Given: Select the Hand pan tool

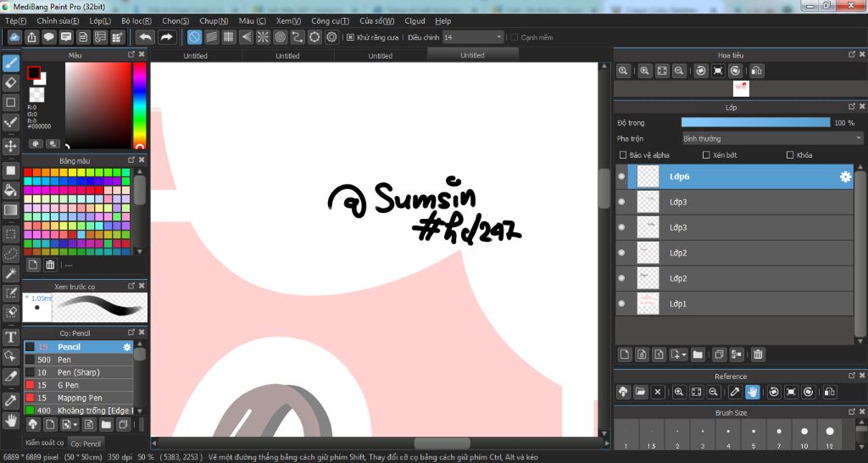Looking at the screenshot, I should click(x=10, y=420).
